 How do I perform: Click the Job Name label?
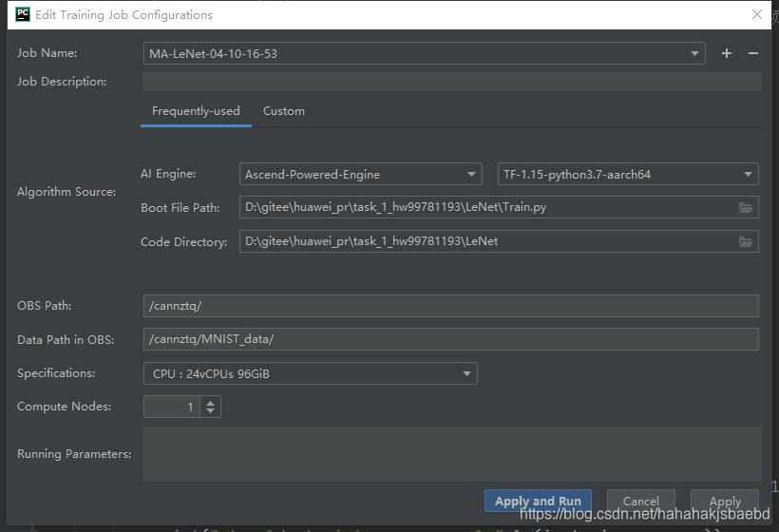click(47, 53)
